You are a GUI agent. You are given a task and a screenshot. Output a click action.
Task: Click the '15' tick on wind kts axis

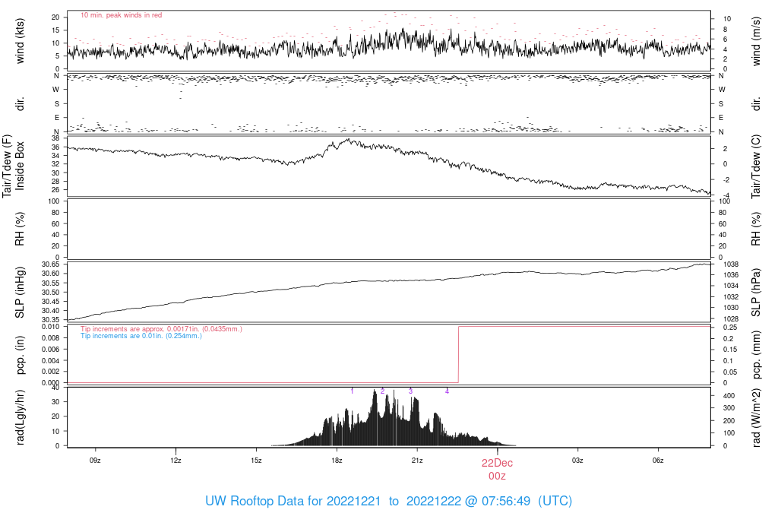tap(55, 30)
